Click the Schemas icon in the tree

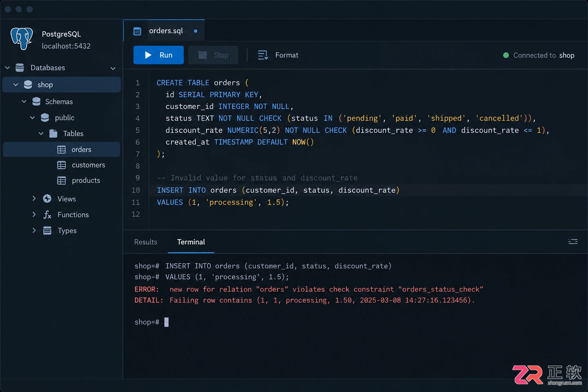[36, 101]
